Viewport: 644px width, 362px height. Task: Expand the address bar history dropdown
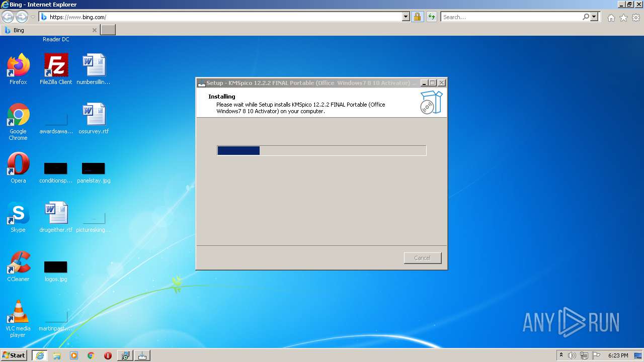coord(406,17)
